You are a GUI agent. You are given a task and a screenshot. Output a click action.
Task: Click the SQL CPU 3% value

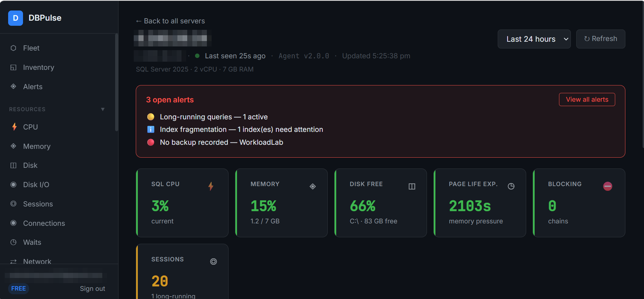[160, 206]
